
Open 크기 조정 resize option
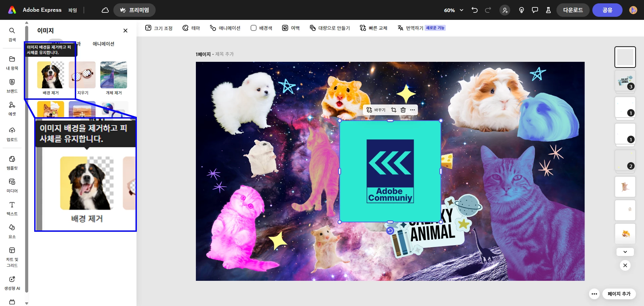pos(159,28)
